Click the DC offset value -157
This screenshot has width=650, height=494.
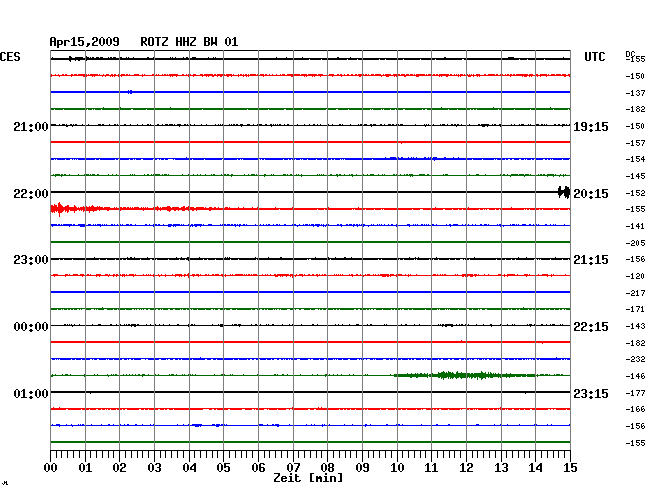(x=635, y=143)
